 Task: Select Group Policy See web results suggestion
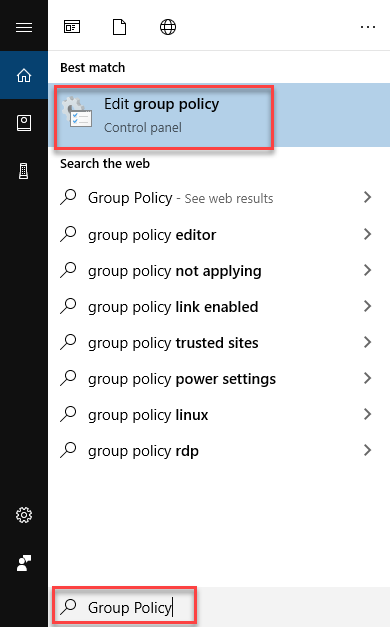click(x=219, y=198)
